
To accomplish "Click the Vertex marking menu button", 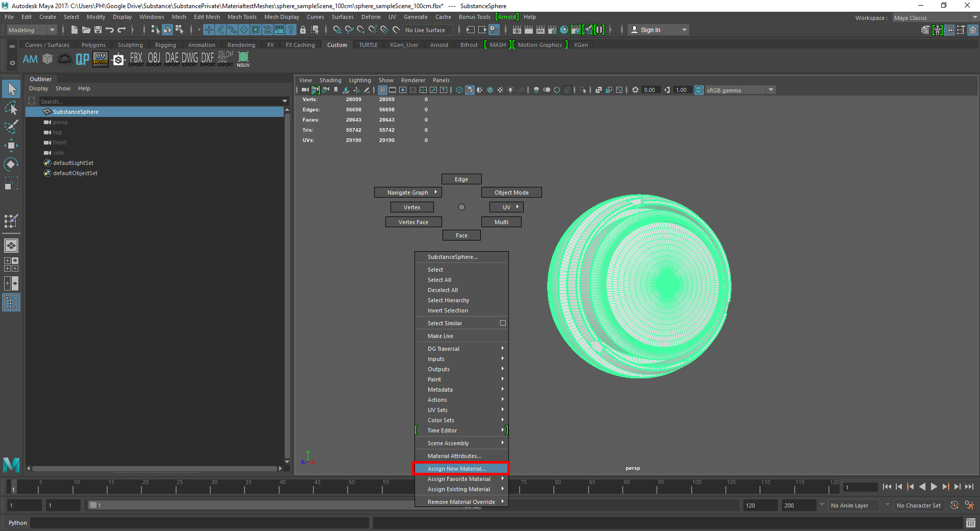I will (x=412, y=207).
